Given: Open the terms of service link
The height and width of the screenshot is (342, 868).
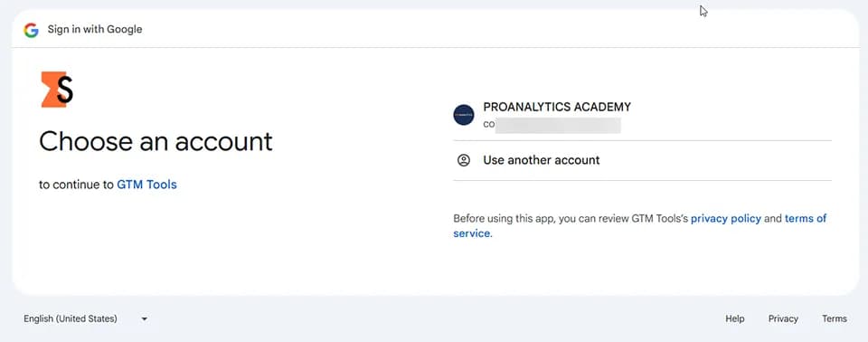Looking at the screenshot, I should [x=640, y=226].
